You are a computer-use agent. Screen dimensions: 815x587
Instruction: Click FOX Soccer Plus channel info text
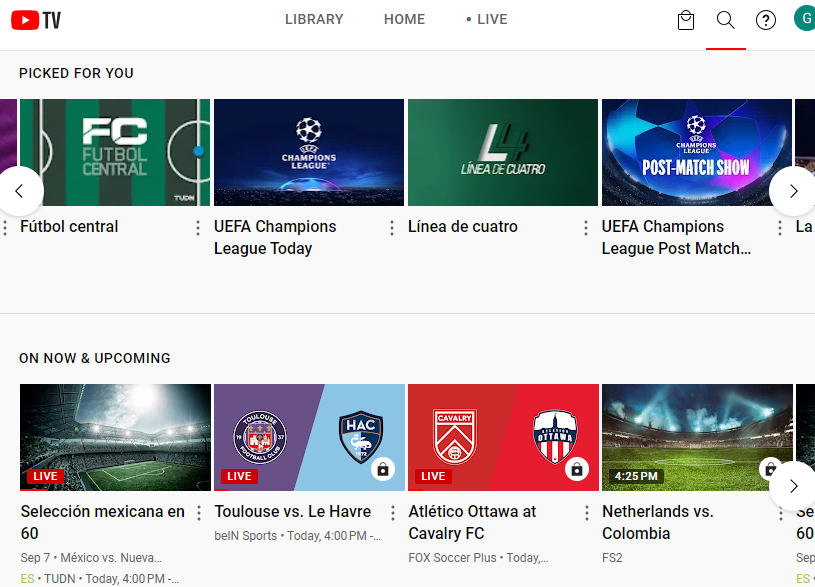[x=478, y=558]
